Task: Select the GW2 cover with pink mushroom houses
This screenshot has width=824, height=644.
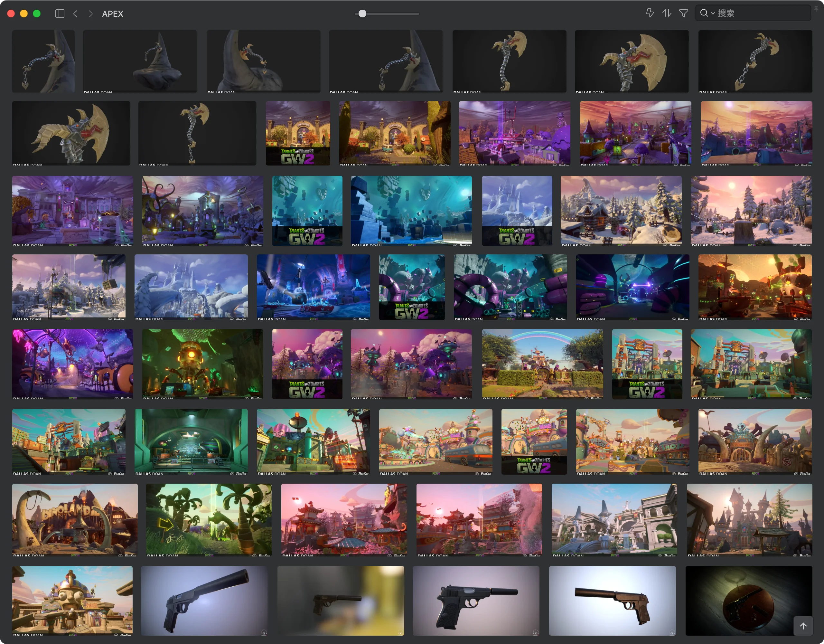Action: point(307,364)
